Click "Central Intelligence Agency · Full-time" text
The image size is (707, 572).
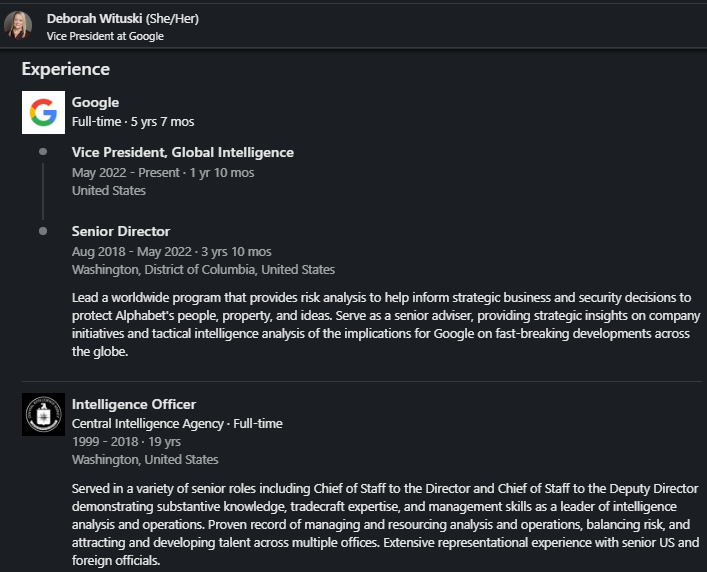click(x=177, y=423)
